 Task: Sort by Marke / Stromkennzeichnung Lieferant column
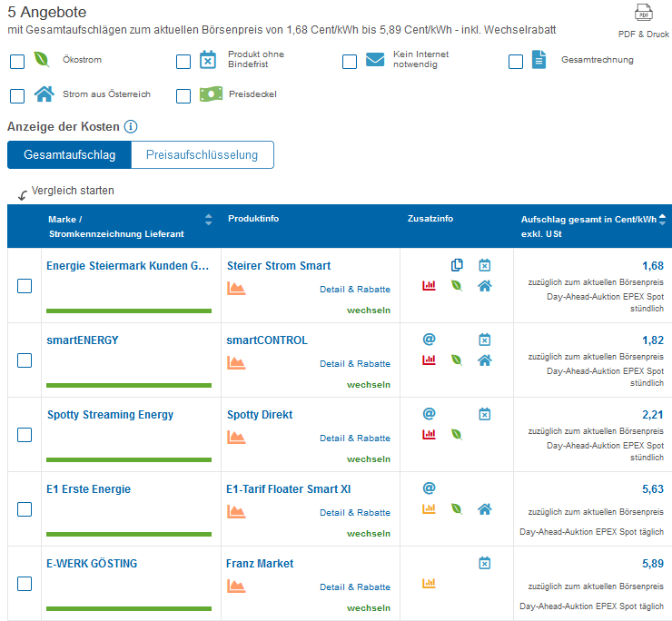(208, 220)
